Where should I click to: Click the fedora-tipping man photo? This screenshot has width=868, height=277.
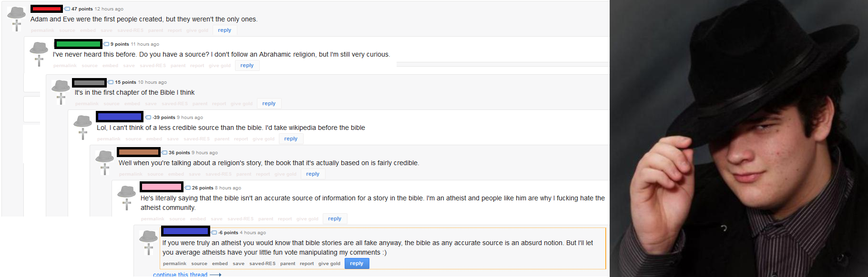739,138
